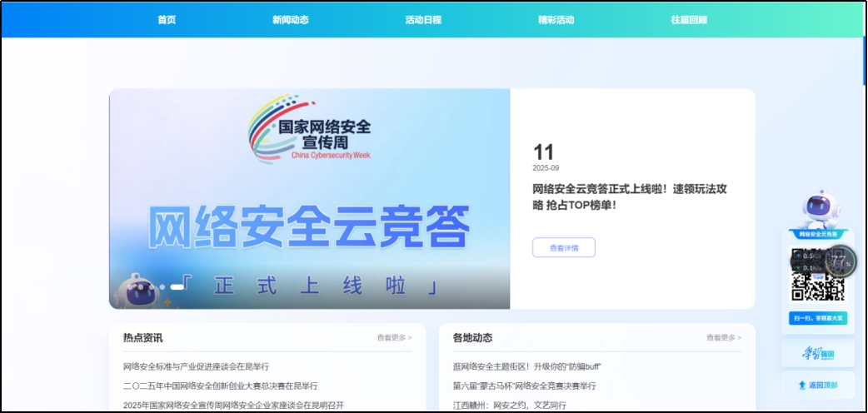Screen dimensions: 868x413
Task: Open the 网络安全标准与产业促进座谈会在昆举行 news link
Action: pyautogui.click(x=196, y=366)
